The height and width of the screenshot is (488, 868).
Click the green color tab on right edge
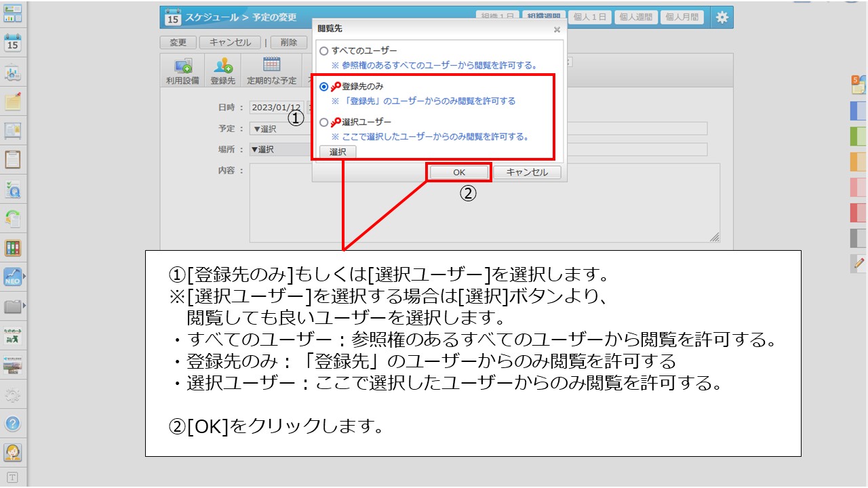coord(859,136)
